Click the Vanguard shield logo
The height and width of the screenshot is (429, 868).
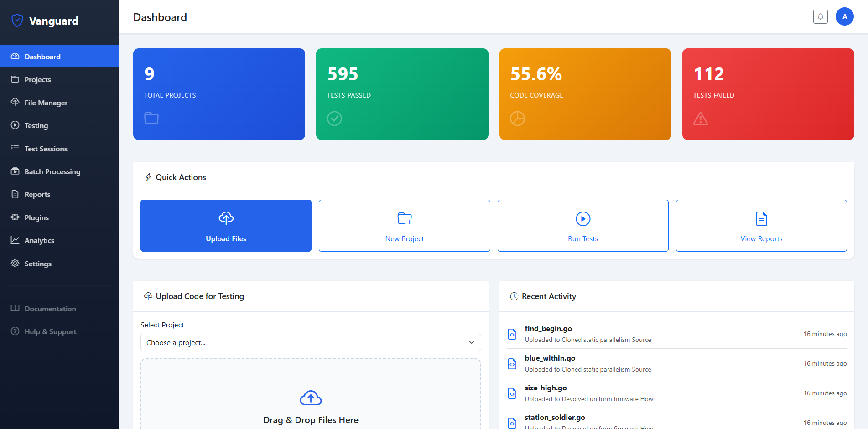click(x=17, y=21)
